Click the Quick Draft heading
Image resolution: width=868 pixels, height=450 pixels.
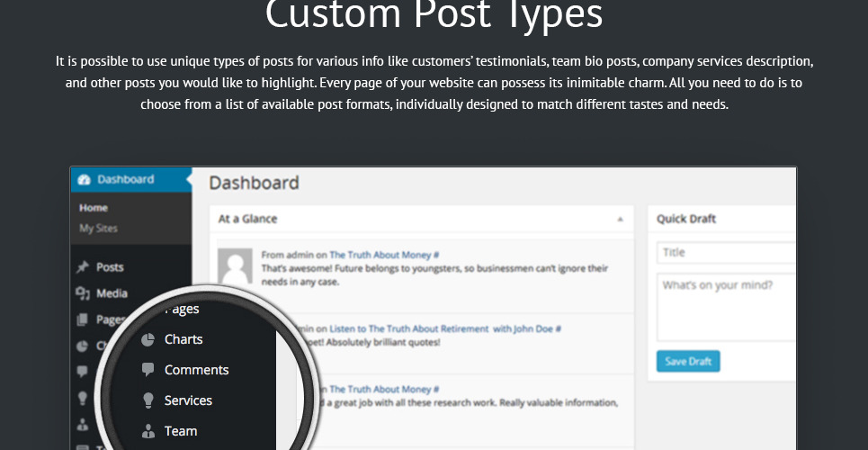pyautogui.click(x=686, y=219)
